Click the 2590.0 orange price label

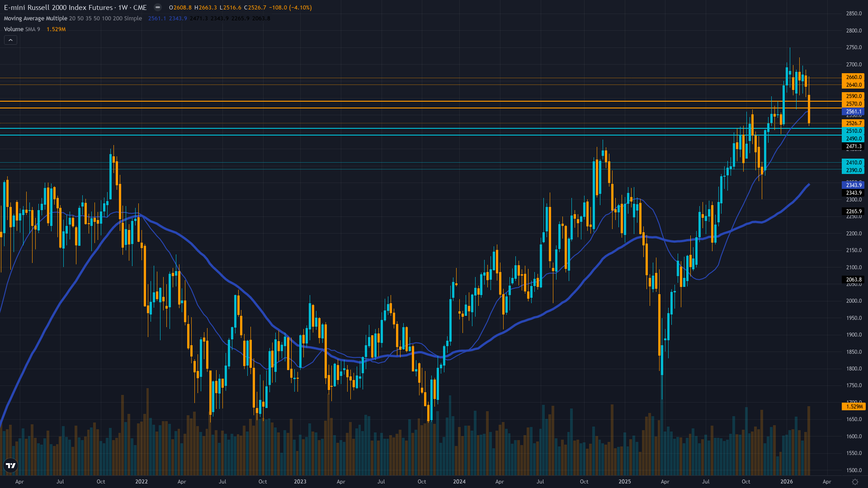tap(854, 96)
